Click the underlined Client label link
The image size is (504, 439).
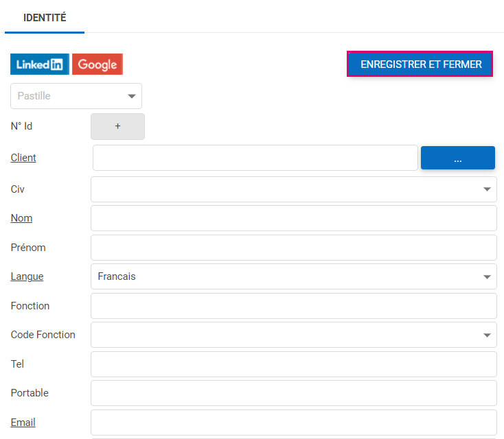pos(23,158)
